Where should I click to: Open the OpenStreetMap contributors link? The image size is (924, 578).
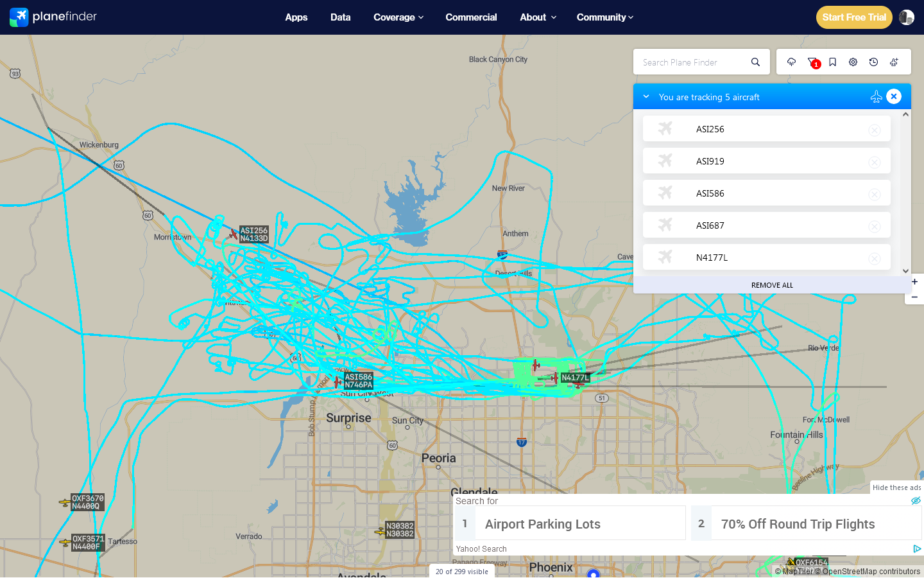868,572
